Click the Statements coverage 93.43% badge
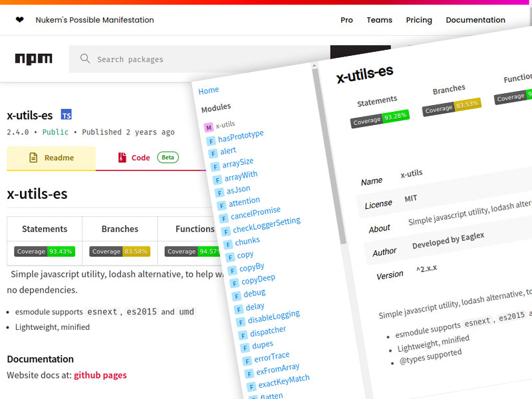 (45, 251)
